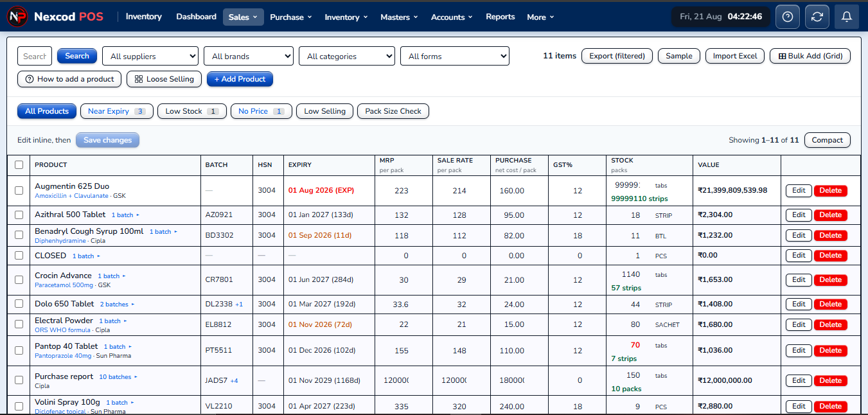Click the Nexcod POS logo icon
The width and height of the screenshot is (868, 415).
pos(17,17)
